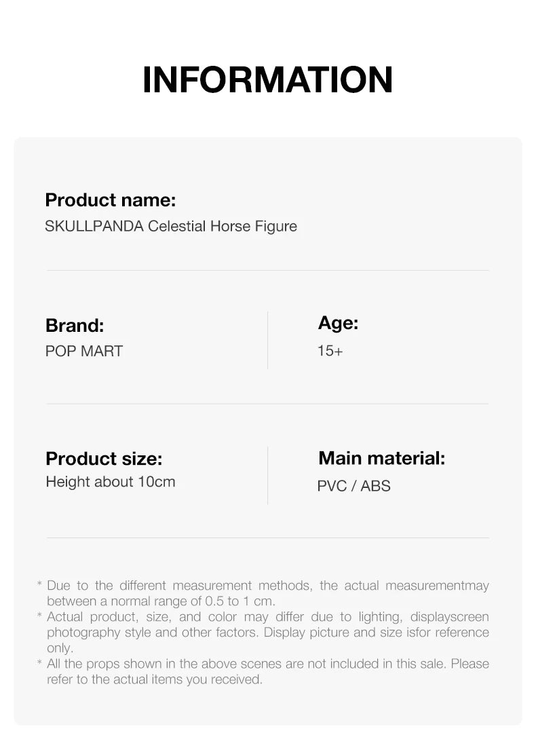Screen dimensions: 536x756
Task: Click the 'All the props shown' disclaimer
Action: click(x=267, y=664)
